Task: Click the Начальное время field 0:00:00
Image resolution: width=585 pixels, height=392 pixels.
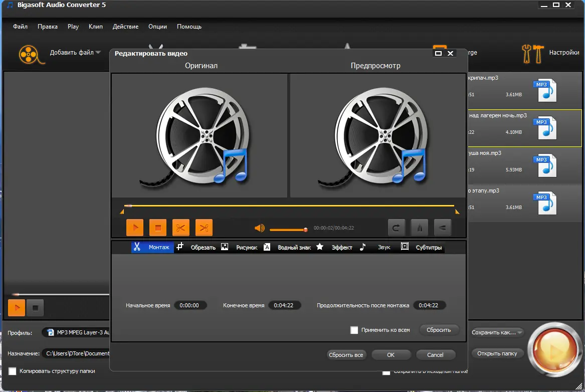Action: coord(189,305)
